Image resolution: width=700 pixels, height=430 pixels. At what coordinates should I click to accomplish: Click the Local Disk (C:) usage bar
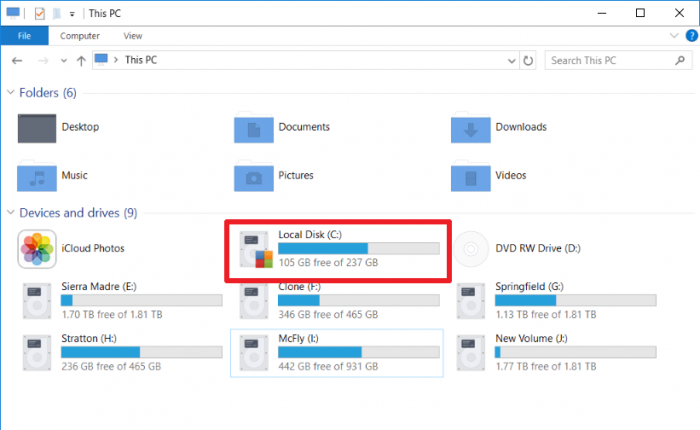(358, 248)
